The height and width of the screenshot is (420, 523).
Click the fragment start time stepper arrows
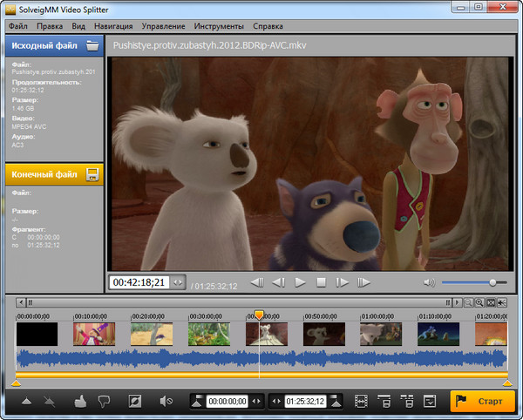[x=256, y=402]
